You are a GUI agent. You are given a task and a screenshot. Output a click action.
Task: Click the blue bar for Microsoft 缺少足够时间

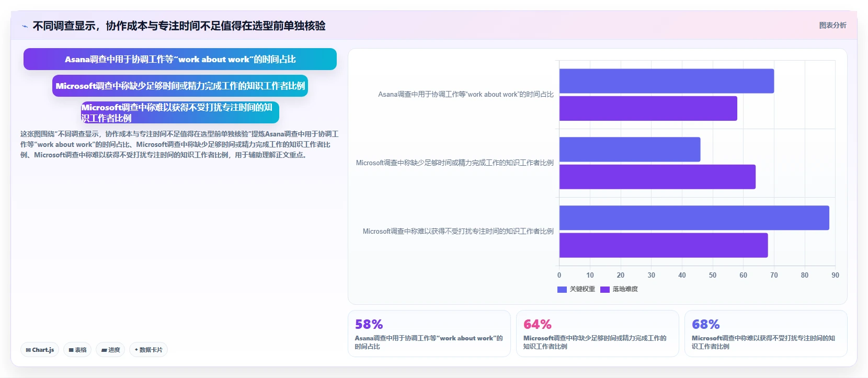click(630, 150)
